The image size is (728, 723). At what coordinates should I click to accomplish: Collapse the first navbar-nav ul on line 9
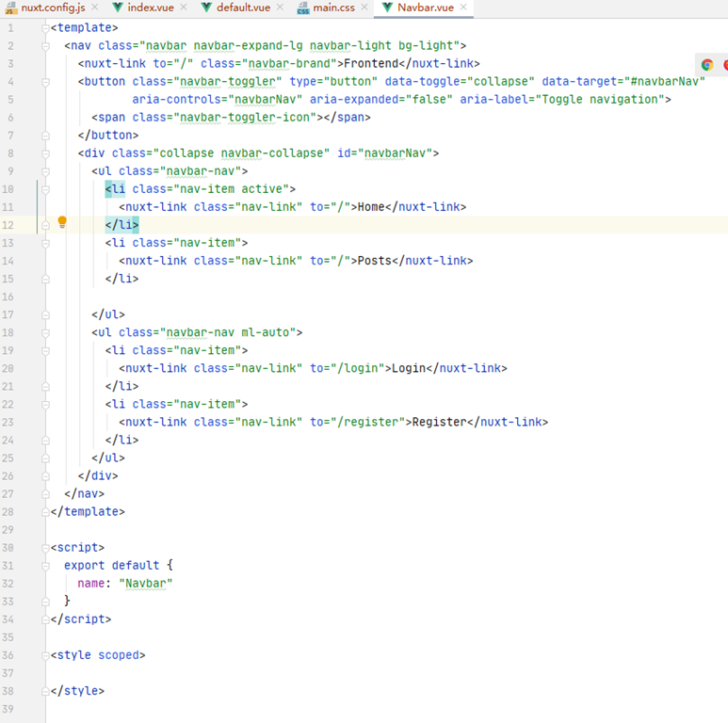45,171
